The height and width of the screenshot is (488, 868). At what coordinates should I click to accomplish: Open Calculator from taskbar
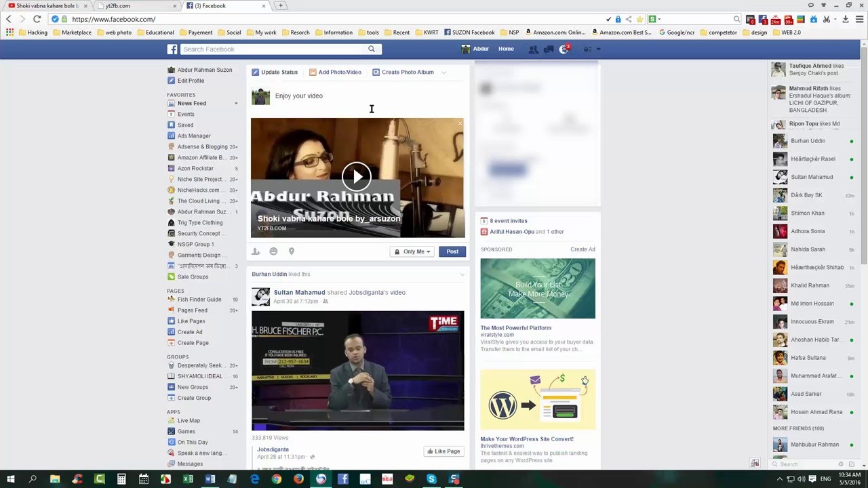tap(121, 479)
